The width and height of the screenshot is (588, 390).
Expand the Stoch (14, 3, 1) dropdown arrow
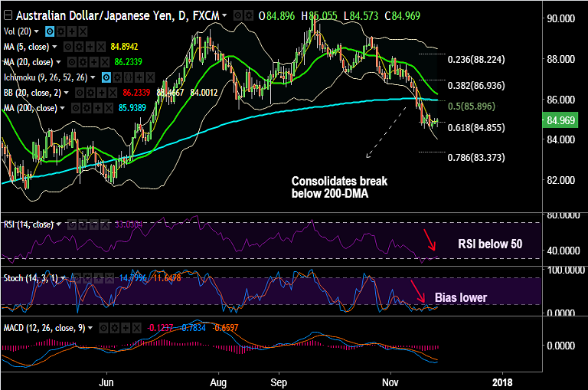click(x=63, y=278)
